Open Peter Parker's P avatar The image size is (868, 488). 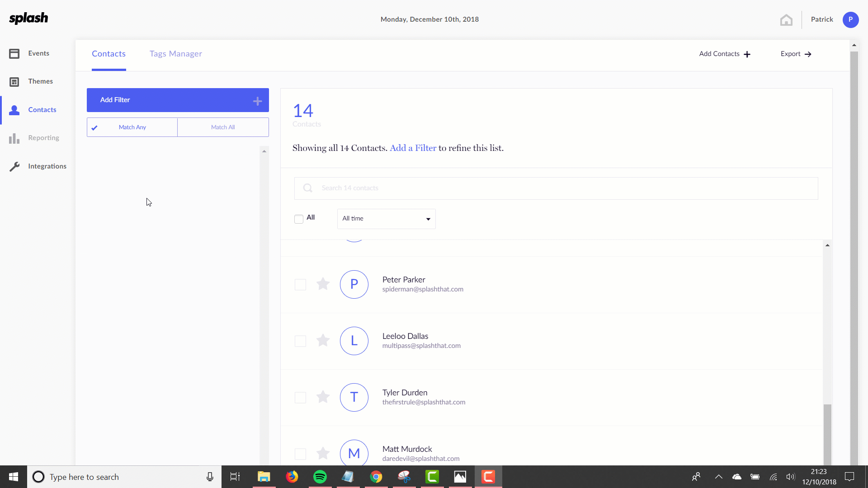click(x=354, y=284)
